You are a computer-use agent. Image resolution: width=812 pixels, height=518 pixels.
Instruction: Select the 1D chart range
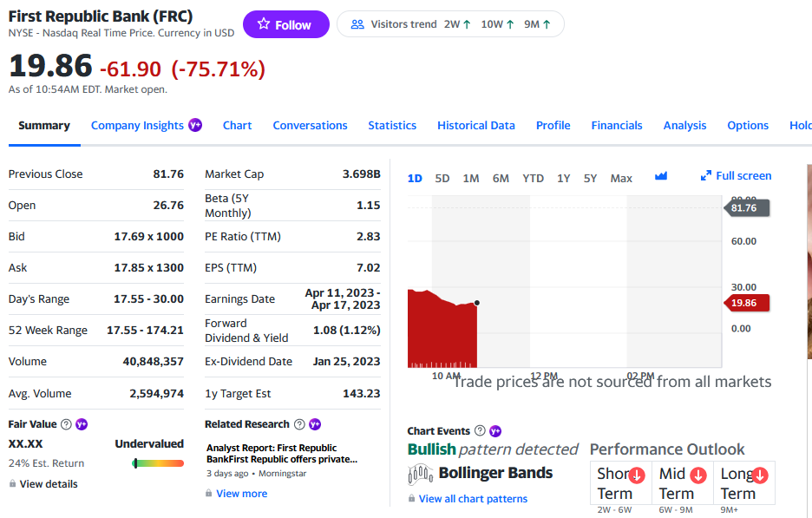(x=415, y=178)
